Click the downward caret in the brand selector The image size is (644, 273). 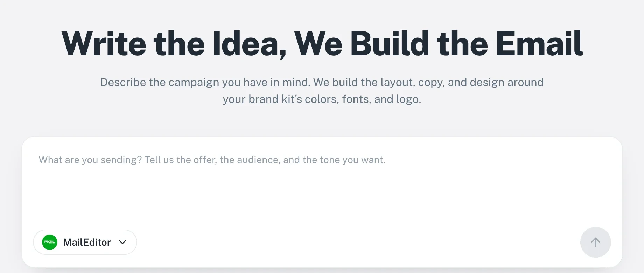[122, 242]
